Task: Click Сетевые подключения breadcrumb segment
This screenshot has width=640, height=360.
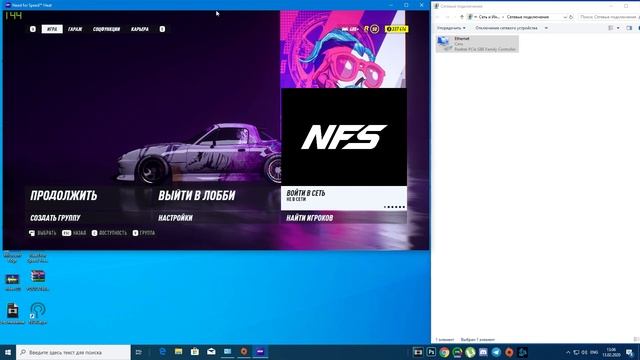Action: [527, 17]
